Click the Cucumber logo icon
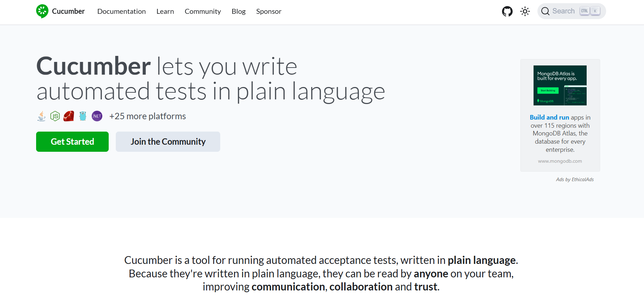 coord(42,11)
